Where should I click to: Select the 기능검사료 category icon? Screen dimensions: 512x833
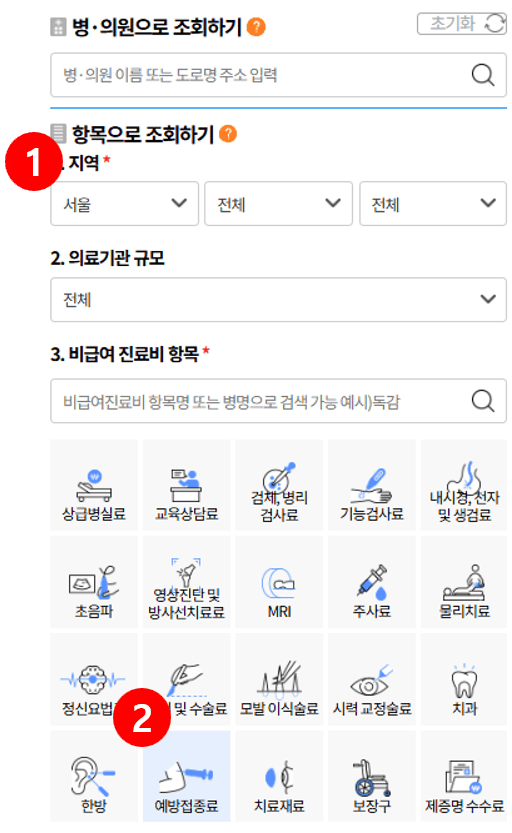[x=372, y=485]
